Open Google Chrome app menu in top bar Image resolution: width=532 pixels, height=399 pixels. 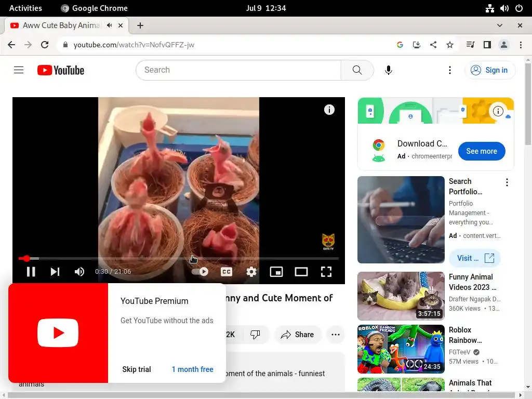(x=95, y=8)
